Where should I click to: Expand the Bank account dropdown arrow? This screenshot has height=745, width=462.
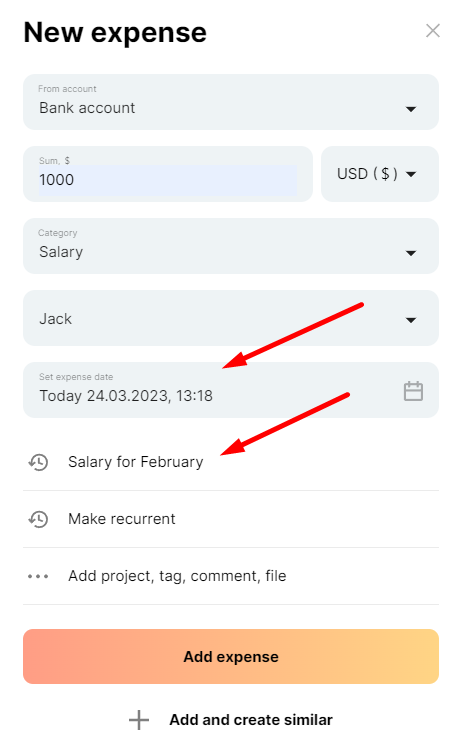411,109
